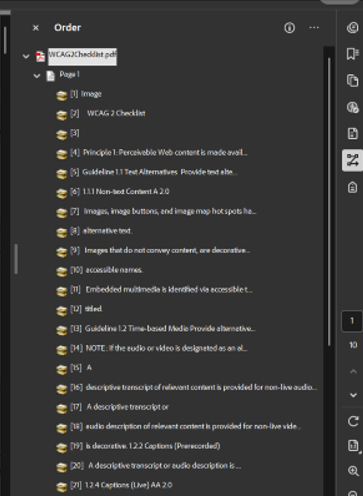Select order item [8] alternative text.

(x=101, y=231)
